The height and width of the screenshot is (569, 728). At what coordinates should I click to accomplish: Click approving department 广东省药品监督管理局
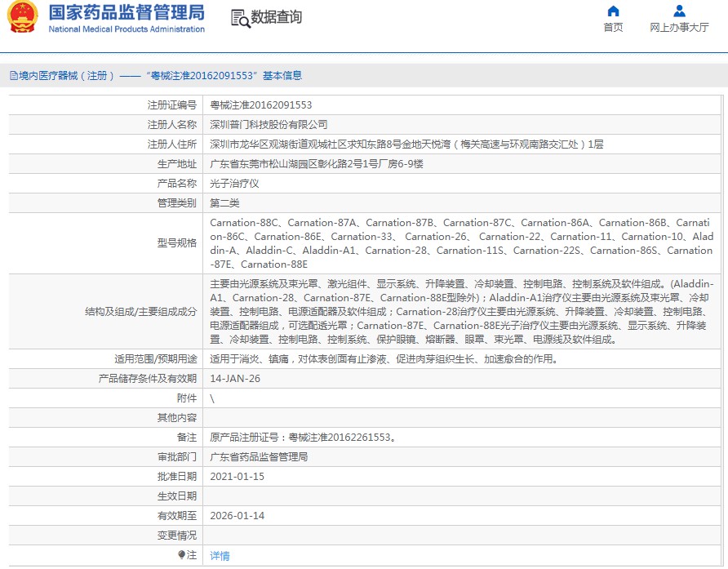pyautogui.click(x=259, y=457)
